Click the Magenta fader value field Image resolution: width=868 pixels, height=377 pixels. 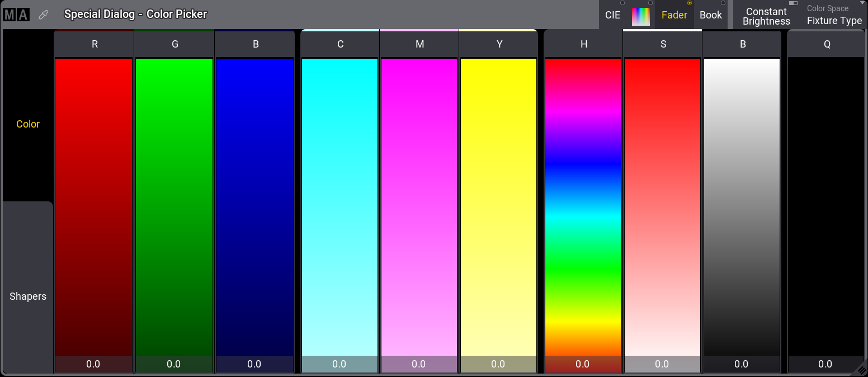(x=419, y=364)
